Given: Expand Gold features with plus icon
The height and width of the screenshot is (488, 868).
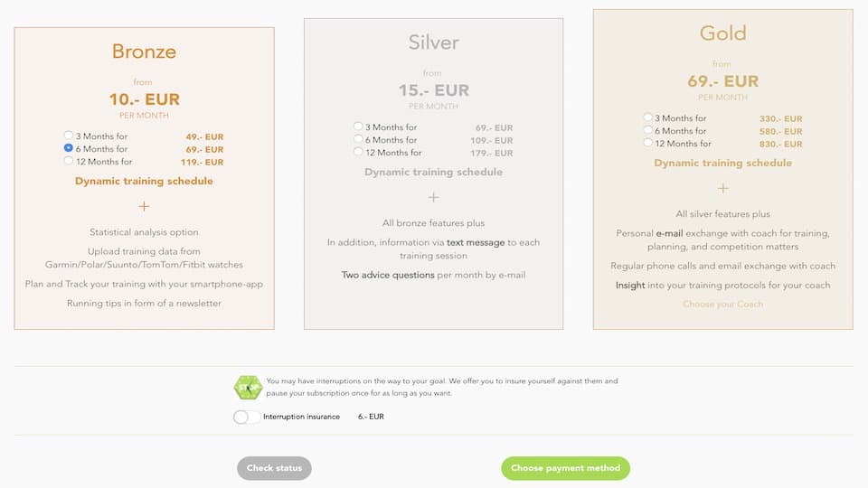Looking at the screenshot, I should tap(723, 188).
